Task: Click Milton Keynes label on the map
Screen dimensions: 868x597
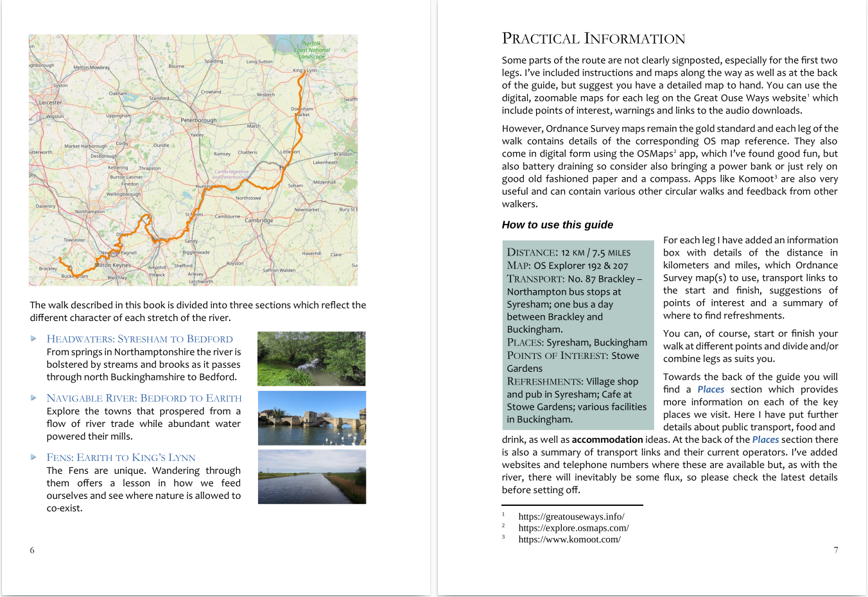Action: click(x=113, y=265)
